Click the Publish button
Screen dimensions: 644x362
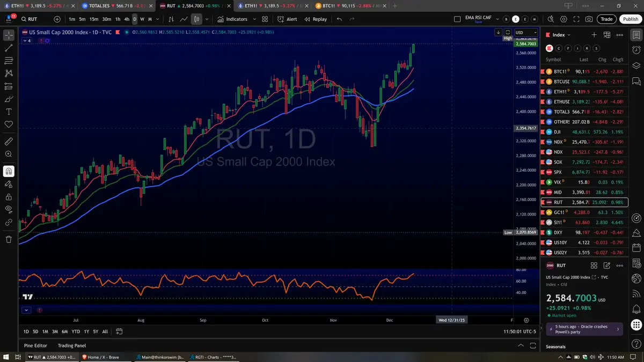pyautogui.click(x=630, y=19)
